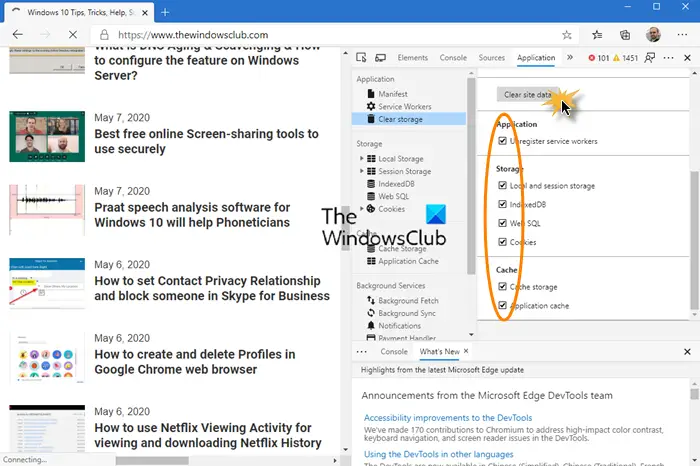Show more DevTools tabs chevron

[570, 58]
